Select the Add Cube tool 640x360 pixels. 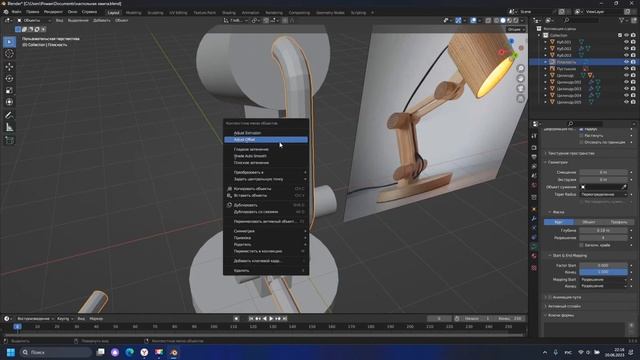click(x=9, y=140)
